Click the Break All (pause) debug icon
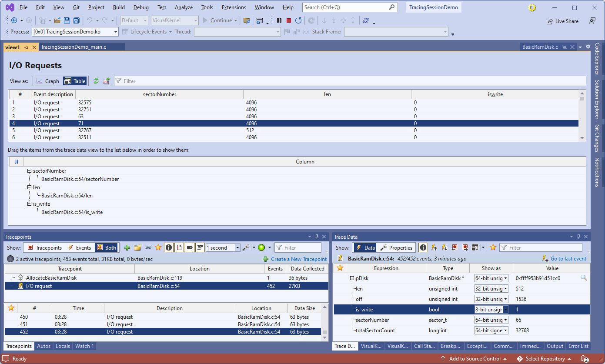 pos(279,20)
